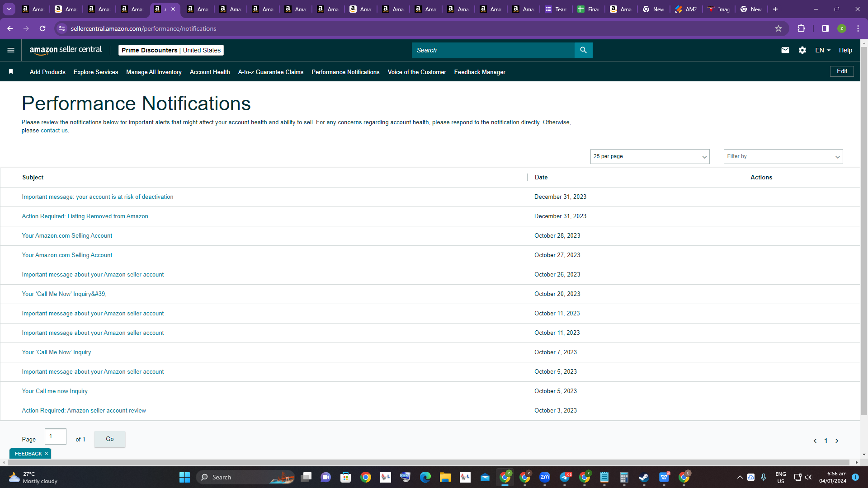Viewport: 868px width, 488px height.
Task: Open the EN language dropdown
Action: pos(823,50)
